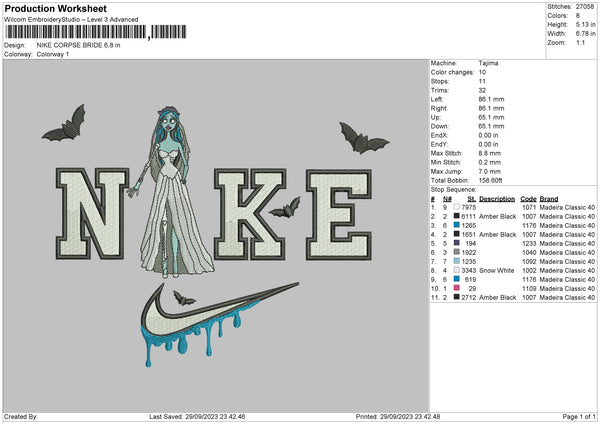Click the Stitches count 27058
The height and width of the screenshot is (424, 600).
coord(585,7)
